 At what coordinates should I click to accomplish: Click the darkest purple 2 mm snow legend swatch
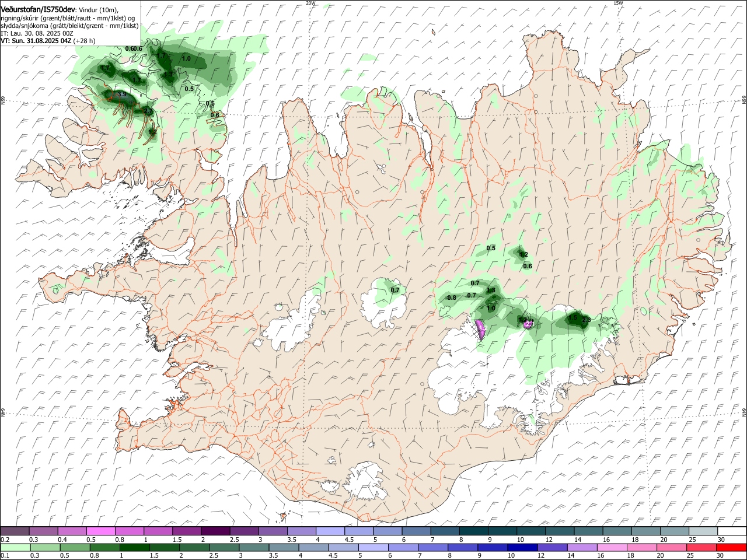click(x=215, y=531)
